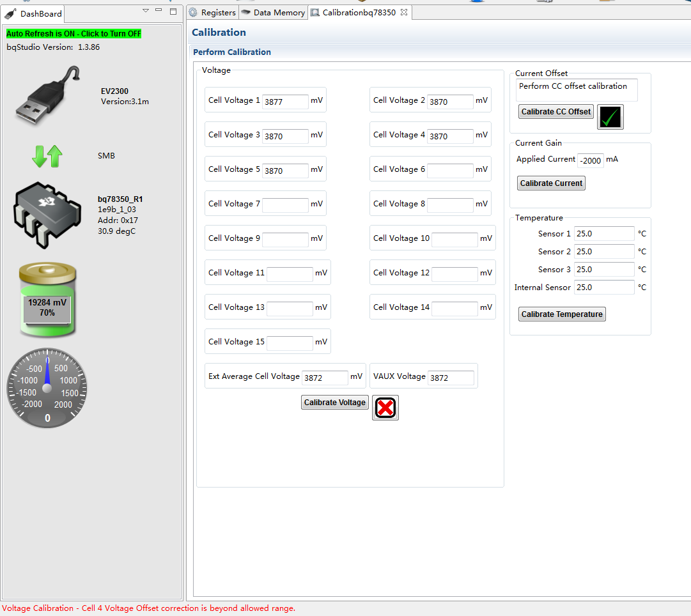Click the bq78350_R1 chip icon
Viewport: 691px width, 616px height.
coord(47,215)
